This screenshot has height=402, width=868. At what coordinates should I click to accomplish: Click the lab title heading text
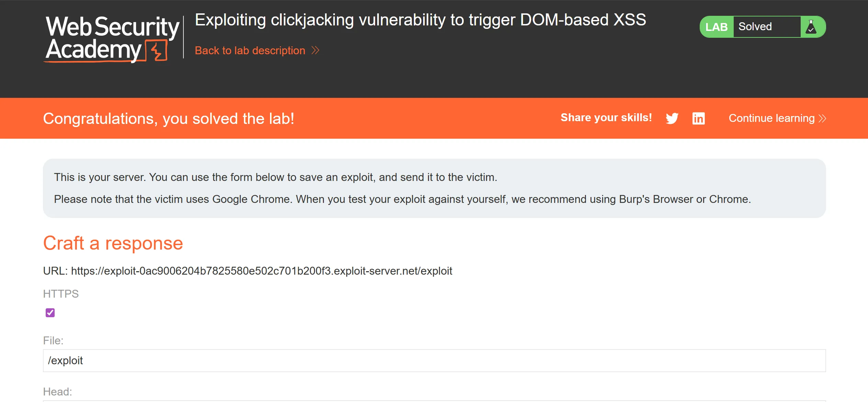420,20
